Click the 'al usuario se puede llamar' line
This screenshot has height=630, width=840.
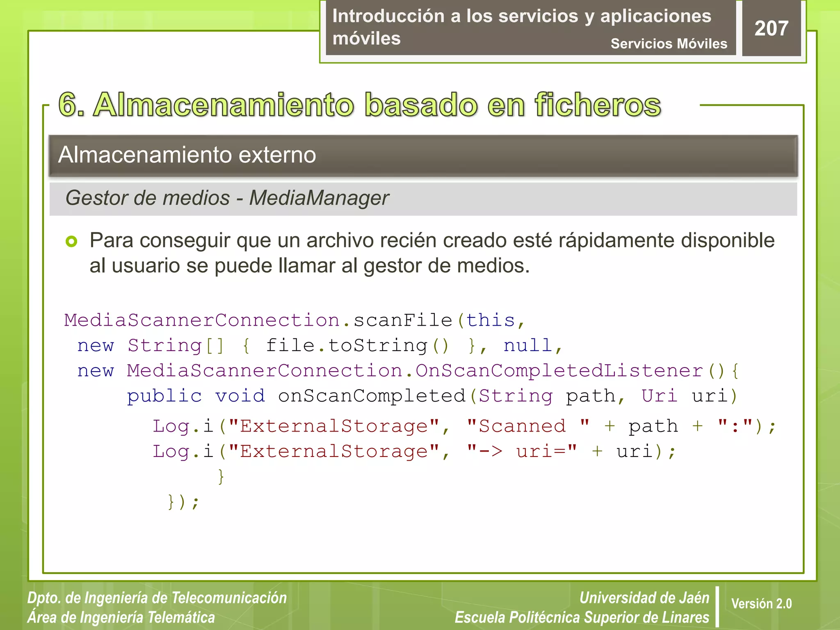click(310, 266)
